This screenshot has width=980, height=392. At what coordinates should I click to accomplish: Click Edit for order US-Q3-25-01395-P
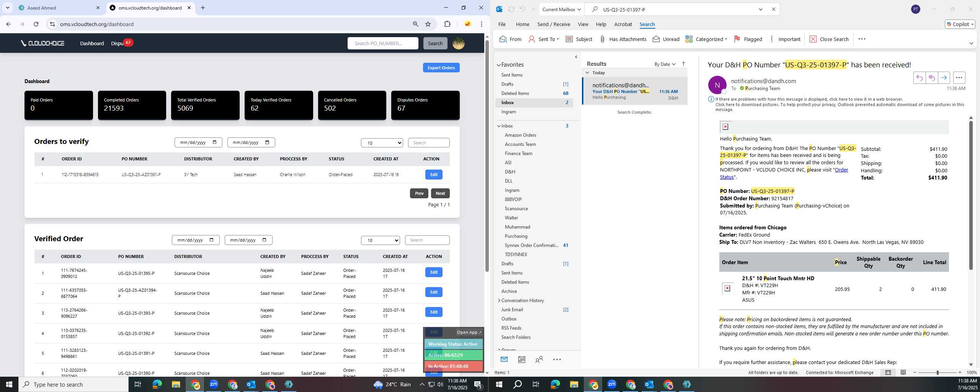tap(434, 272)
